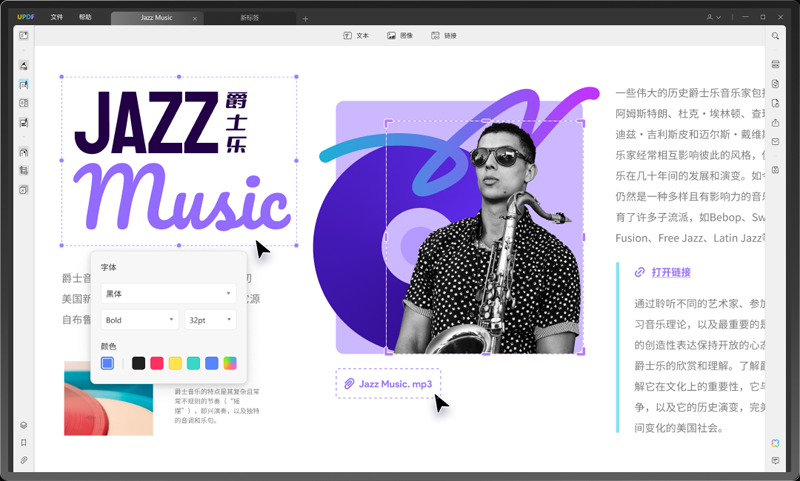Open the bookmark panel icon at bottom left

pos(23,443)
